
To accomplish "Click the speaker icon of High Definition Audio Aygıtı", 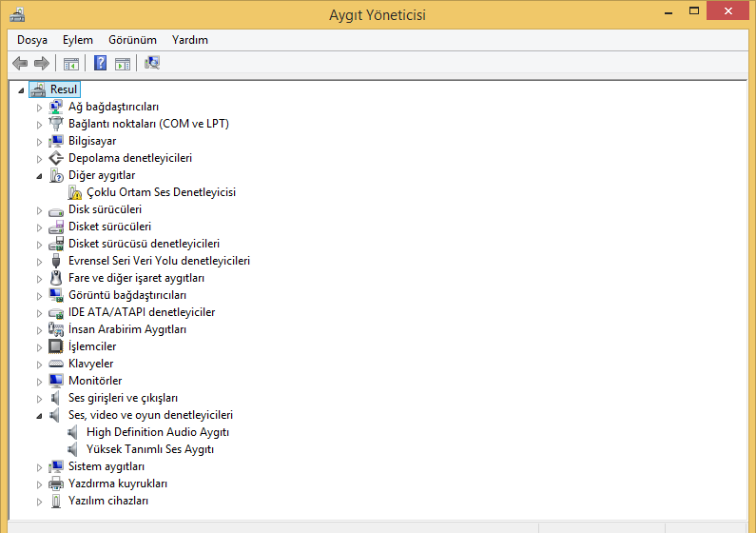I will (x=73, y=432).
